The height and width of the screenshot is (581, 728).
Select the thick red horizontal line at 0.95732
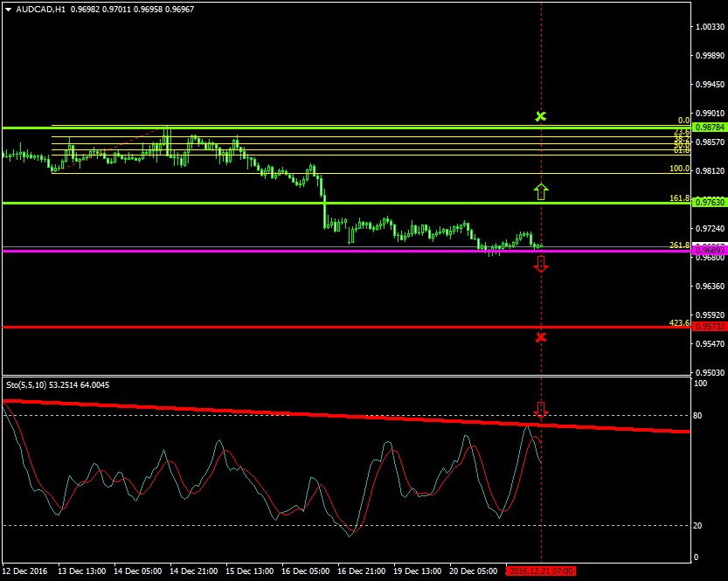[346, 327]
